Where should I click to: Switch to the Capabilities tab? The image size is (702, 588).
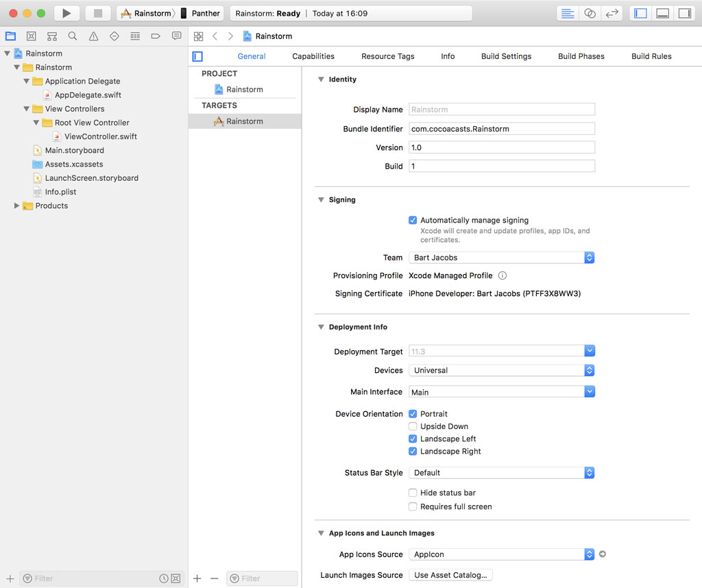pyautogui.click(x=313, y=56)
